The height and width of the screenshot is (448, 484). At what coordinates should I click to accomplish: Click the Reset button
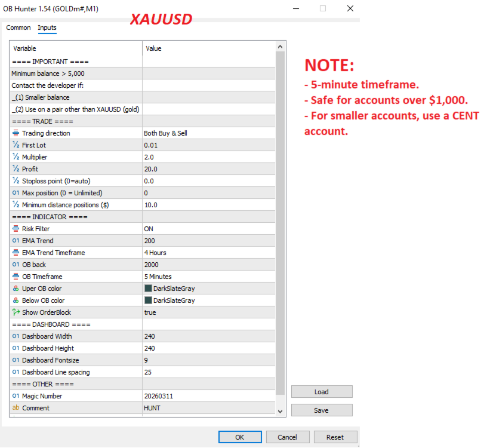[x=335, y=437]
